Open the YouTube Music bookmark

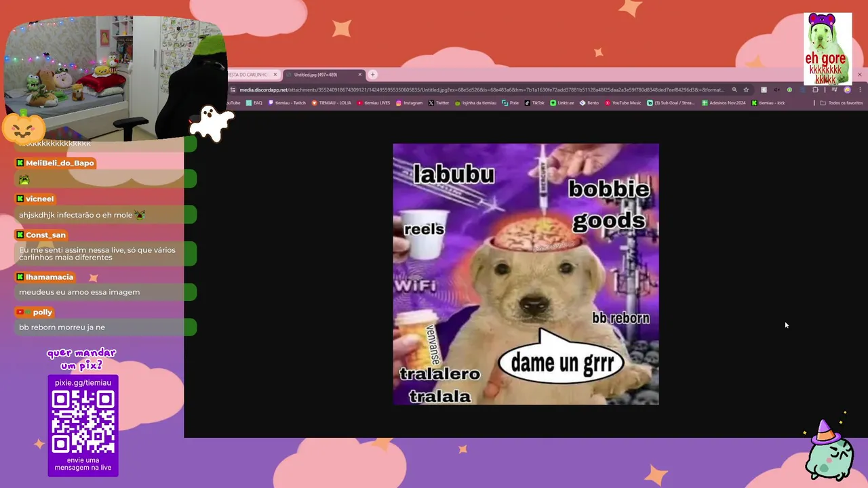(623, 103)
